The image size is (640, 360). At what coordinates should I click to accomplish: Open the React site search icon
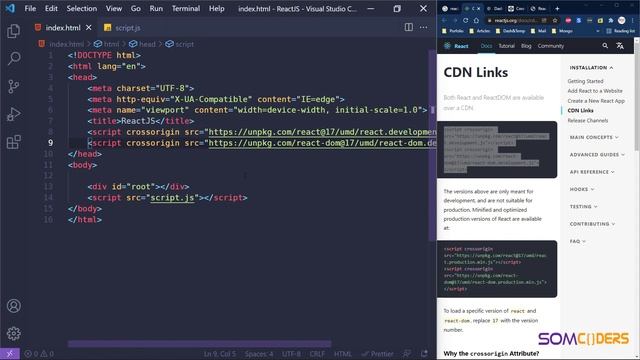coord(605,46)
